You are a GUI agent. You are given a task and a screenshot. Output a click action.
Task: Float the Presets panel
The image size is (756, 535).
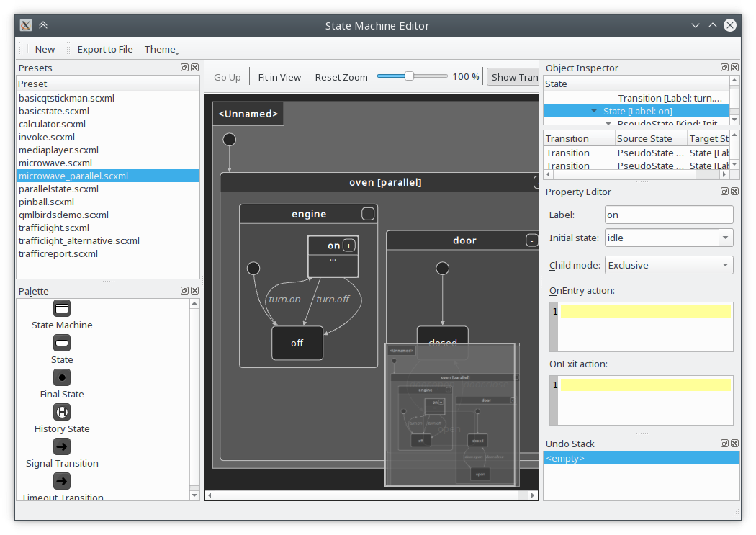[184, 68]
